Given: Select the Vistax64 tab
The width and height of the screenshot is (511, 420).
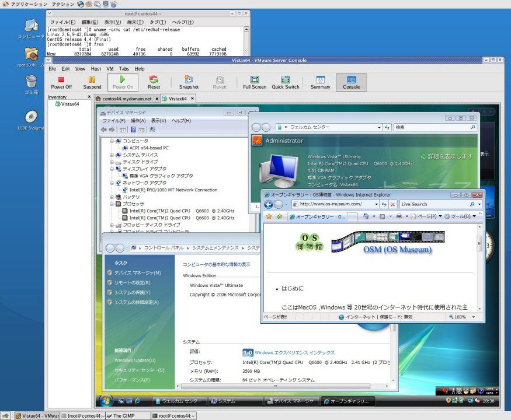Looking at the screenshot, I should click(x=178, y=99).
